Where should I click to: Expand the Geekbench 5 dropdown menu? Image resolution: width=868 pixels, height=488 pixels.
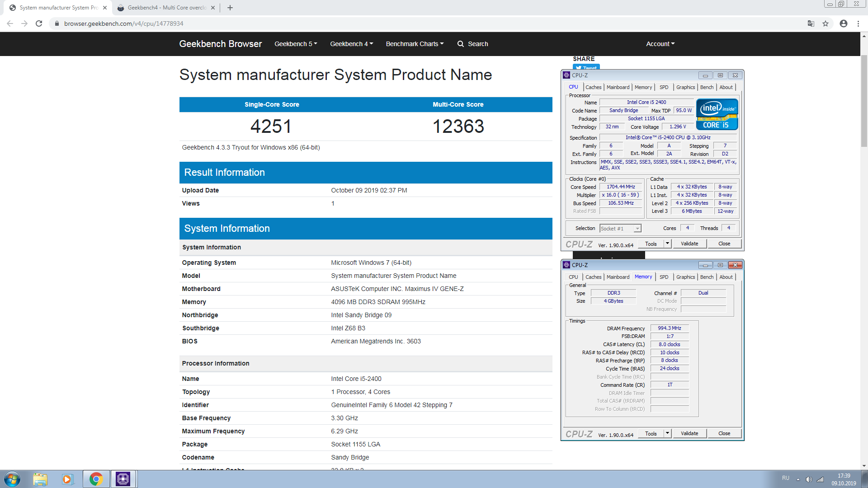click(296, 44)
